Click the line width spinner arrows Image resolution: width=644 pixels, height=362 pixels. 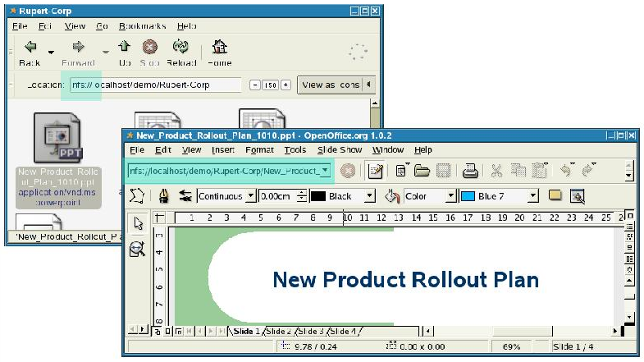click(x=302, y=196)
